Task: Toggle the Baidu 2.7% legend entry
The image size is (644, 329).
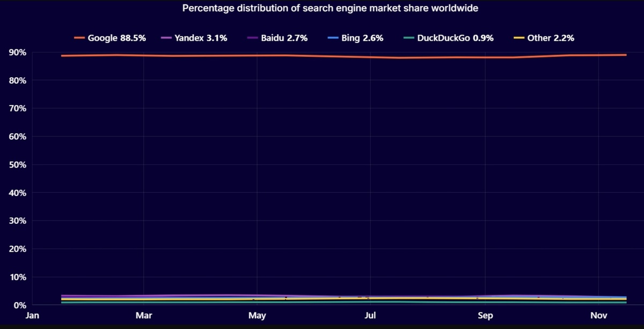Action: tap(277, 38)
